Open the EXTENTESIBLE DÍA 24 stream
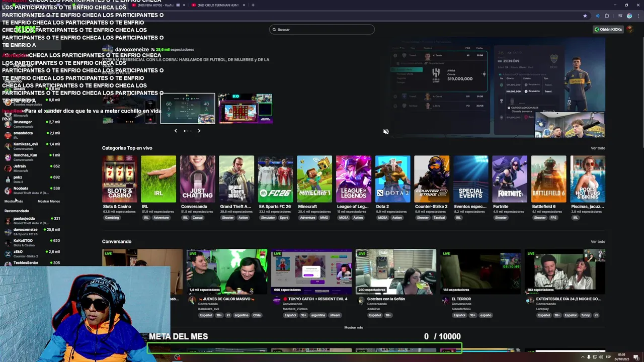 pyautogui.click(x=565, y=272)
